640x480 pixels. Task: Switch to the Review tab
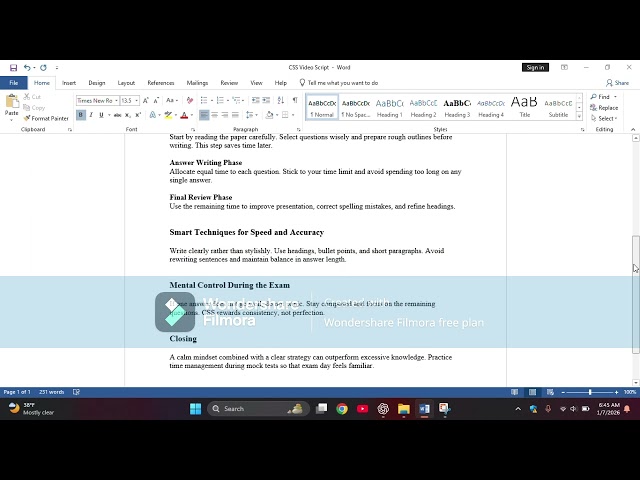(x=229, y=83)
